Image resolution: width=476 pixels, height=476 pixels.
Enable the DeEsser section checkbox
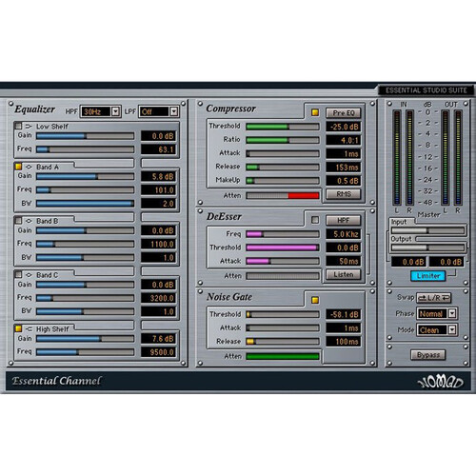pos(315,220)
